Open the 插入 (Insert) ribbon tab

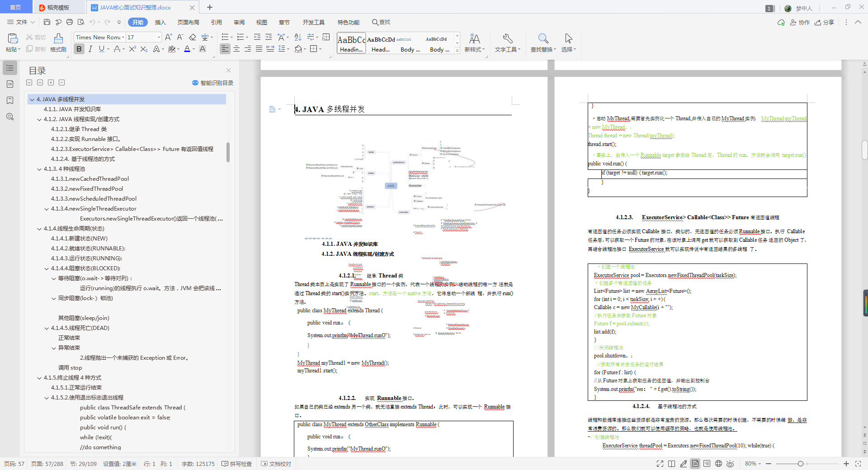coord(160,22)
